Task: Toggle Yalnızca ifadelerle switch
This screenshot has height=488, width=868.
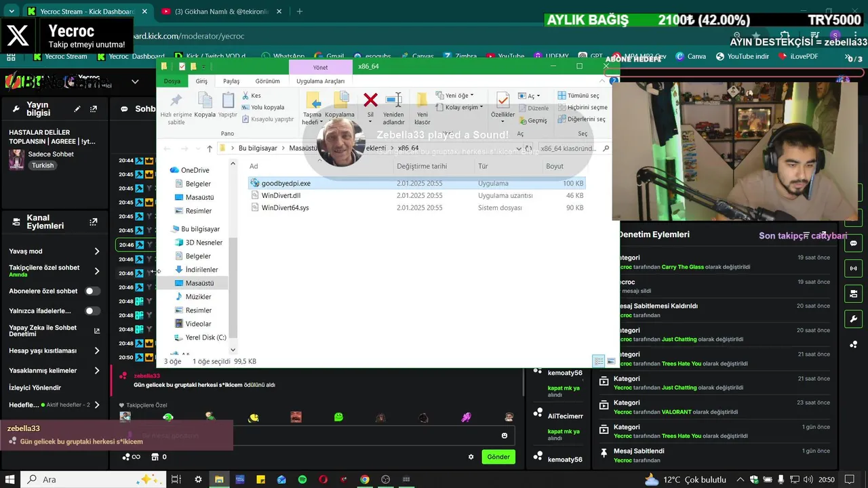Action: point(92,311)
